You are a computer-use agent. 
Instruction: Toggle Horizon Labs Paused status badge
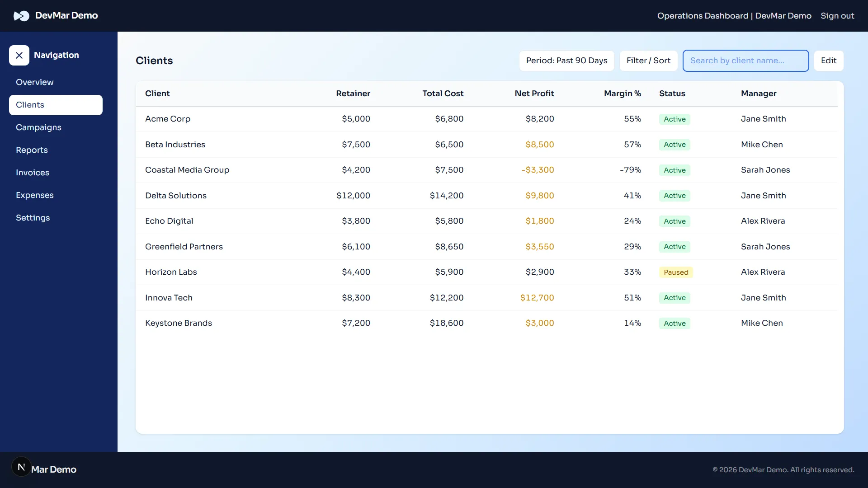[x=676, y=272]
